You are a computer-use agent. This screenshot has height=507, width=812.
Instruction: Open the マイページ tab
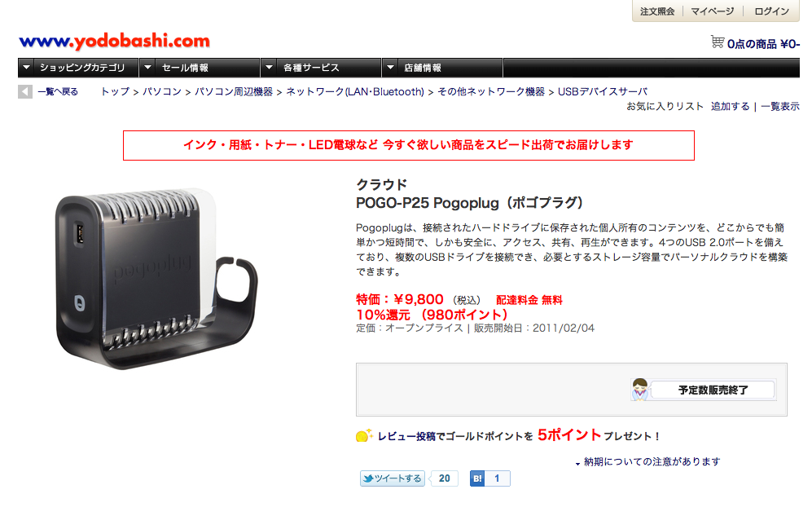point(713,11)
